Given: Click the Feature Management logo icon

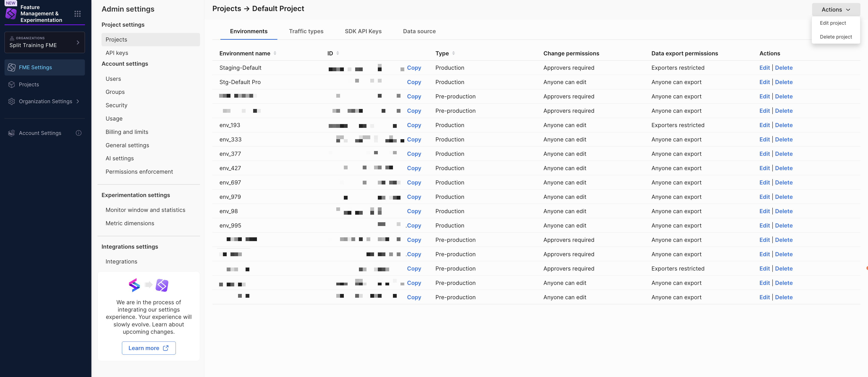Looking at the screenshot, I should 11,14.
